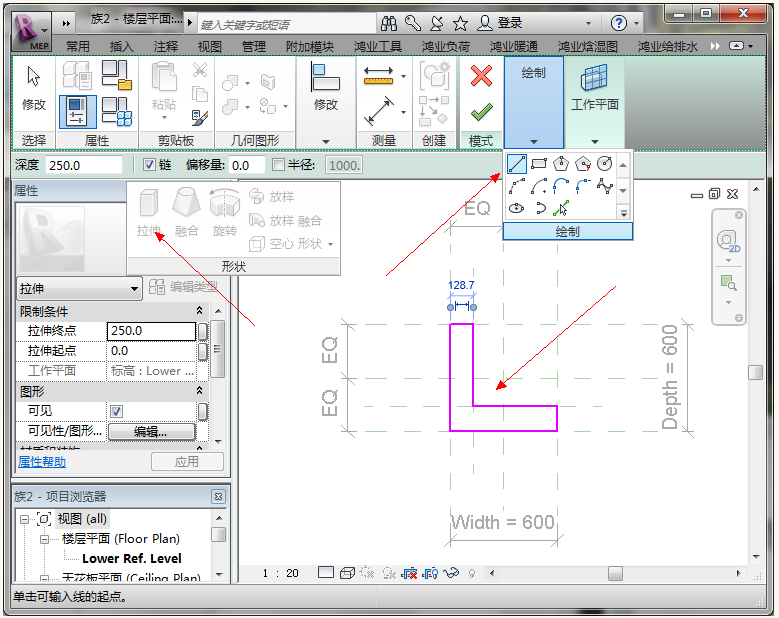Image resolution: width=779 pixels, height=618 pixels.
Task: Collapse the 限制条件 properties section
Action: 199,312
